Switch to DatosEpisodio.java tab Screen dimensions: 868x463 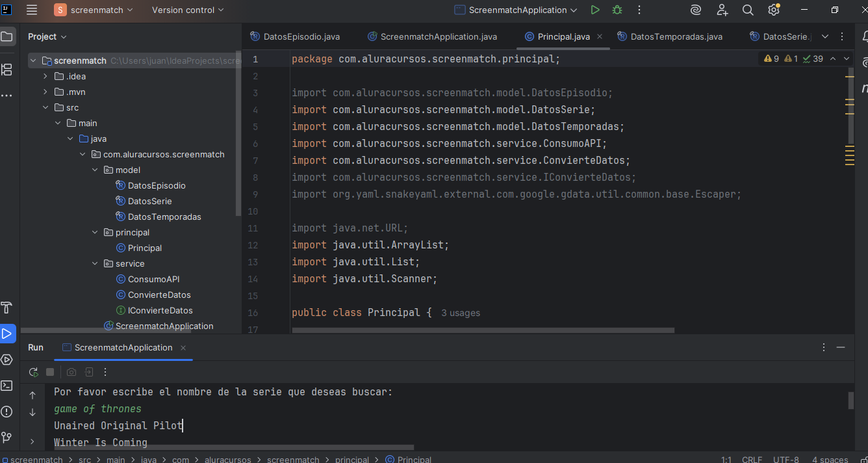pyautogui.click(x=295, y=36)
